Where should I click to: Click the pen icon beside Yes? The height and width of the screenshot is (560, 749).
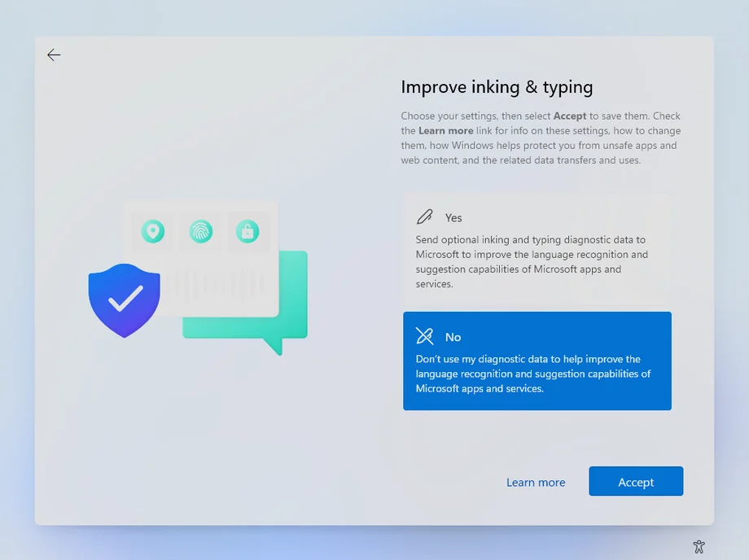[424, 217]
